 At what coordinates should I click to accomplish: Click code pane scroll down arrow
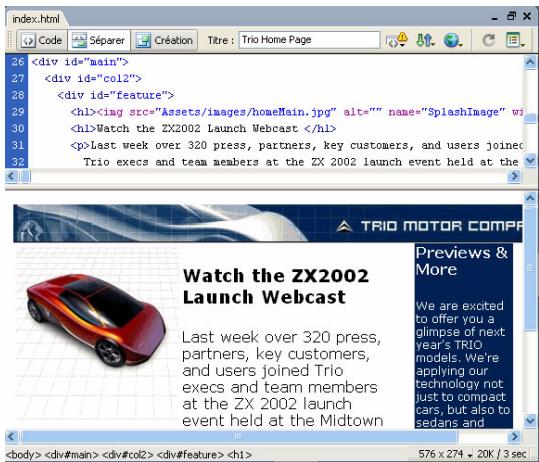530,160
